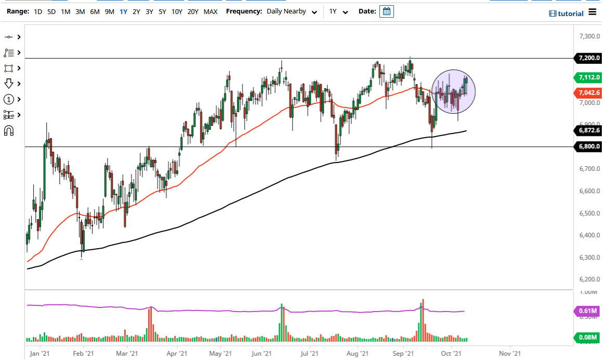Image resolution: width=606 pixels, height=364 pixels.
Task: Select the trendline drawing tool
Action: (9, 37)
